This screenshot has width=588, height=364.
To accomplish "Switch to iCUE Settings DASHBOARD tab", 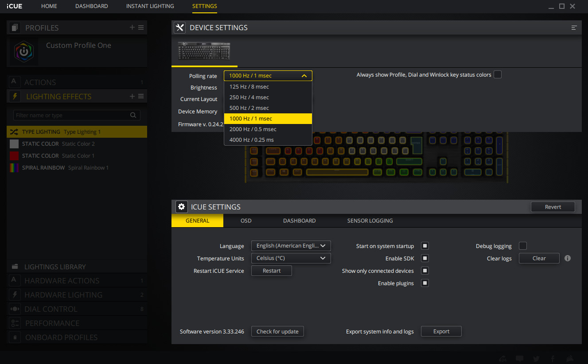I will tap(300, 221).
